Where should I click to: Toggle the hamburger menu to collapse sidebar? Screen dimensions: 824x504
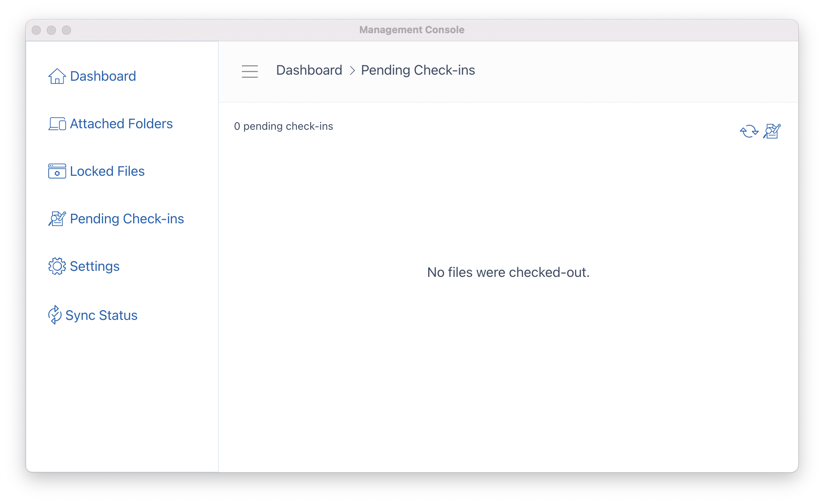coord(250,71)
